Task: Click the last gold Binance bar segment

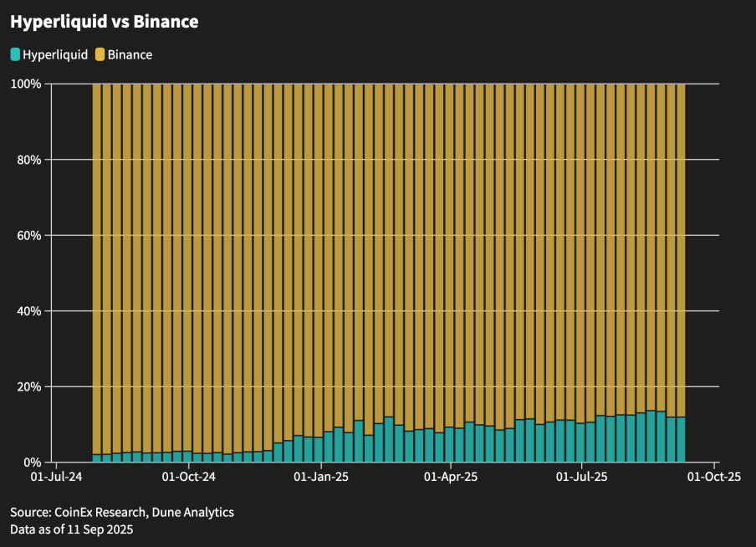Action: click(681, 250)
